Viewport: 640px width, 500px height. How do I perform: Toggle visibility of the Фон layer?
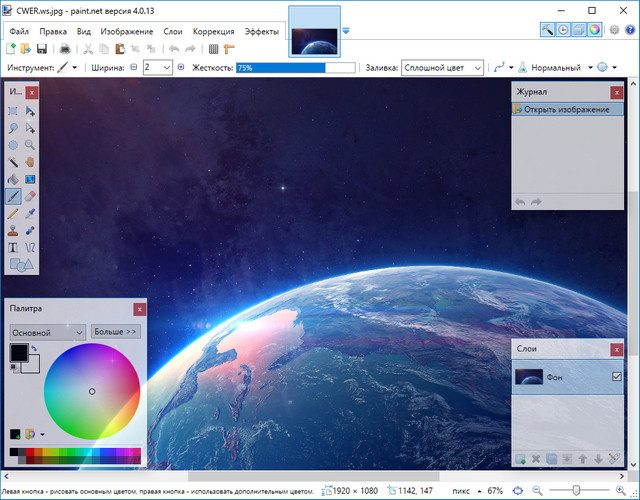[616, 376]
